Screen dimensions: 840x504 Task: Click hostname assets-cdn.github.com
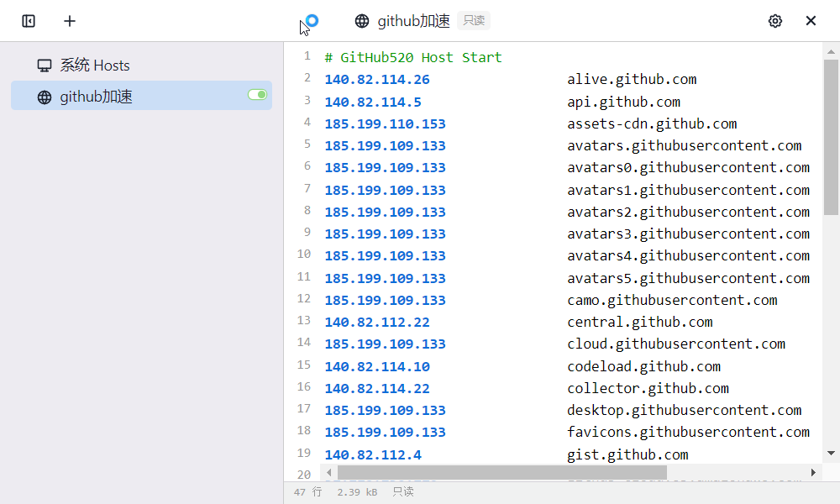click(x=652, y=123)
